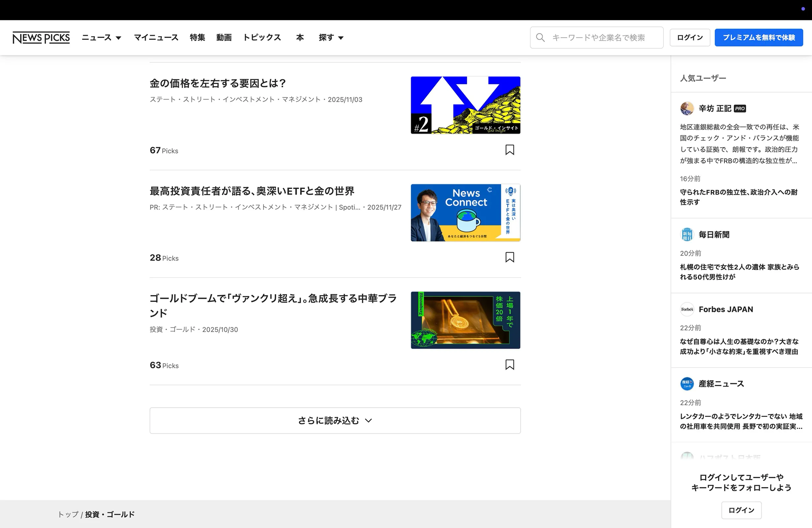Click the header ログイン button
Viewport: 812px width, 528px height.
690,38
